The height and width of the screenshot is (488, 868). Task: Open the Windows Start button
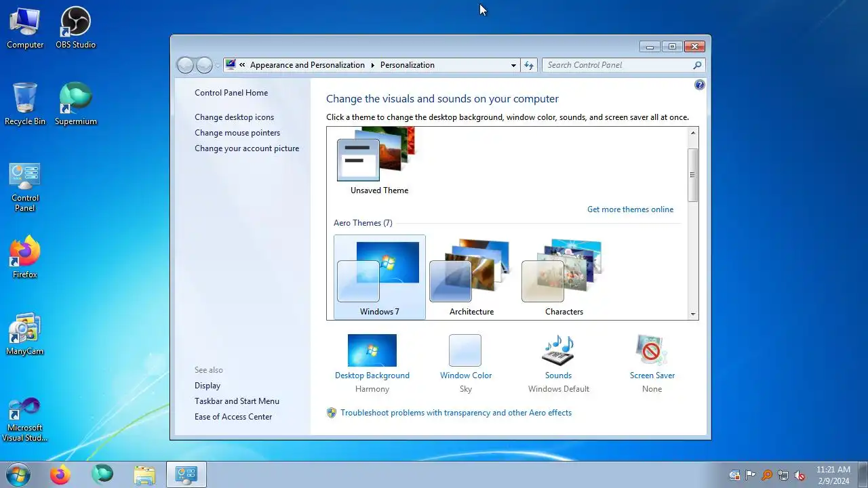coord(17,474)
